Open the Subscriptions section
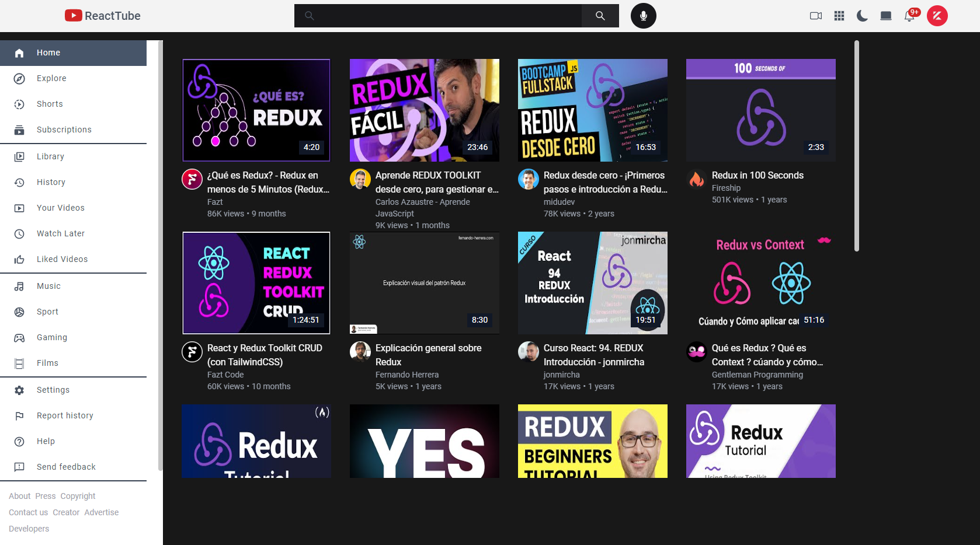The height and width of the screenshot is (545, 980). (x=64, y=130)
